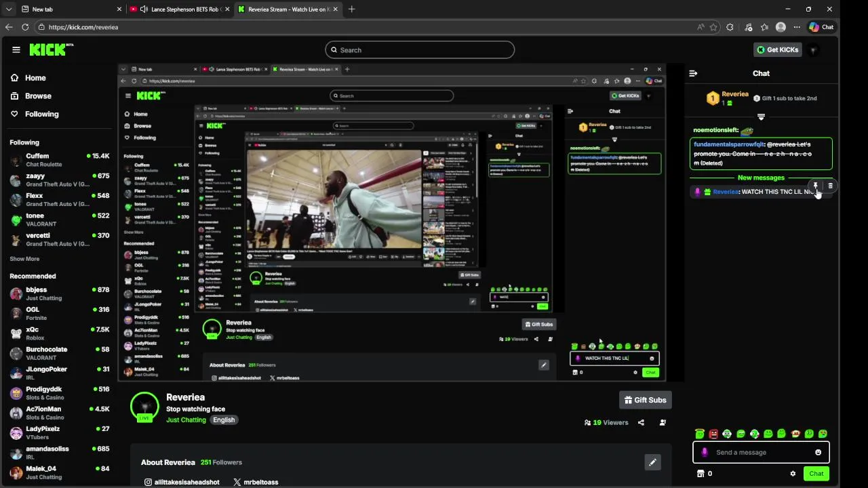The height and width of the screenshot is (488, 868).
Task: Open Flexx channel in Following list
Action: [60, 199]
